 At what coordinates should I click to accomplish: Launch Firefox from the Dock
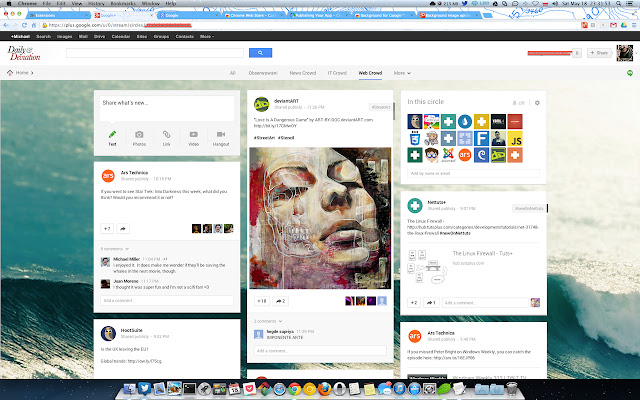(x=324, y=389)
